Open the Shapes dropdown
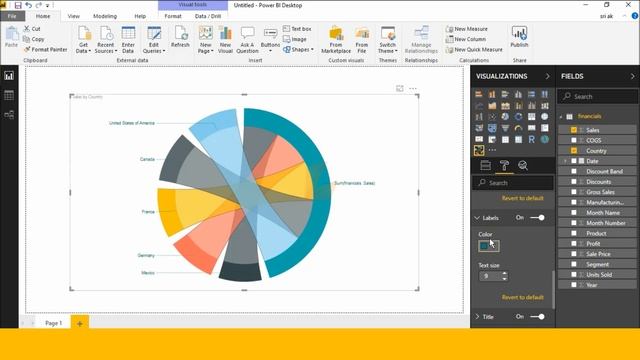The image size is (640, 360). point(298,49)
